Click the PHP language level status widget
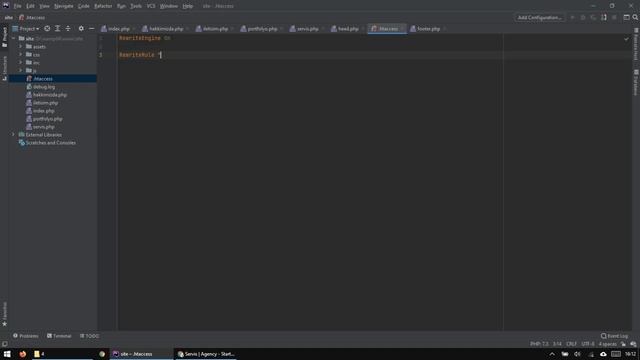Screen dimensions: 640x360 click(x=539, y=344)
